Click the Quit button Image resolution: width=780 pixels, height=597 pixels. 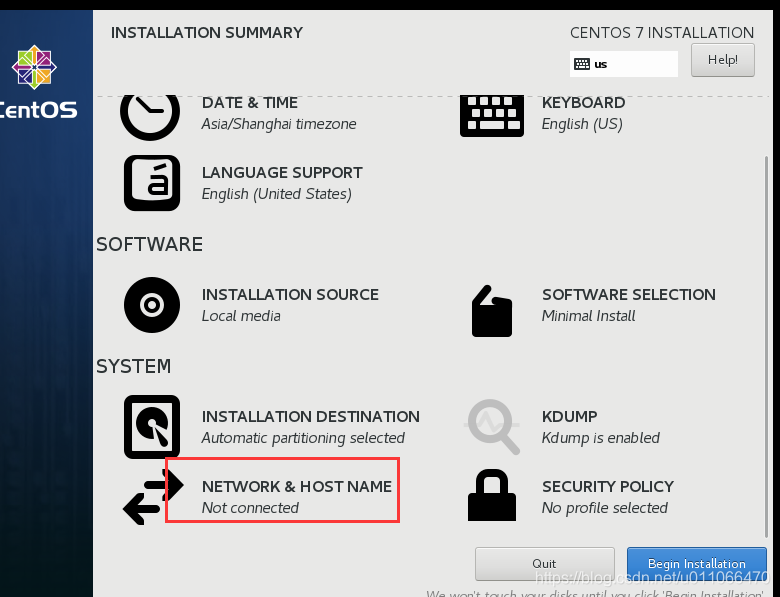point(545,564)
